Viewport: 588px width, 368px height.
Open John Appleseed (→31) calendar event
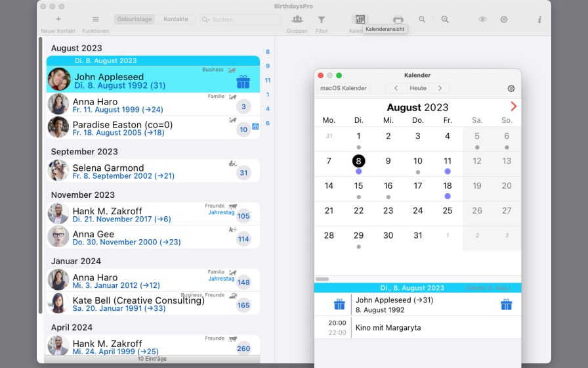tap(418, 304)
